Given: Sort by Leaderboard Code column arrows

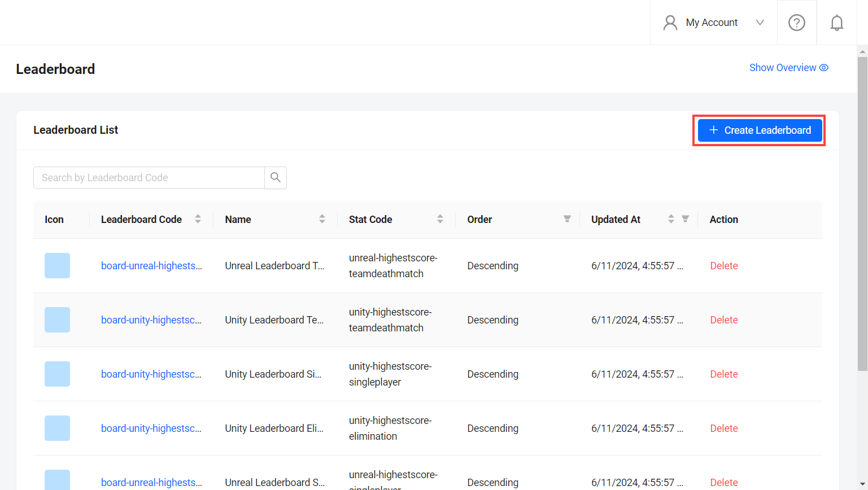Looking at the screenshot, I should 198,219.
